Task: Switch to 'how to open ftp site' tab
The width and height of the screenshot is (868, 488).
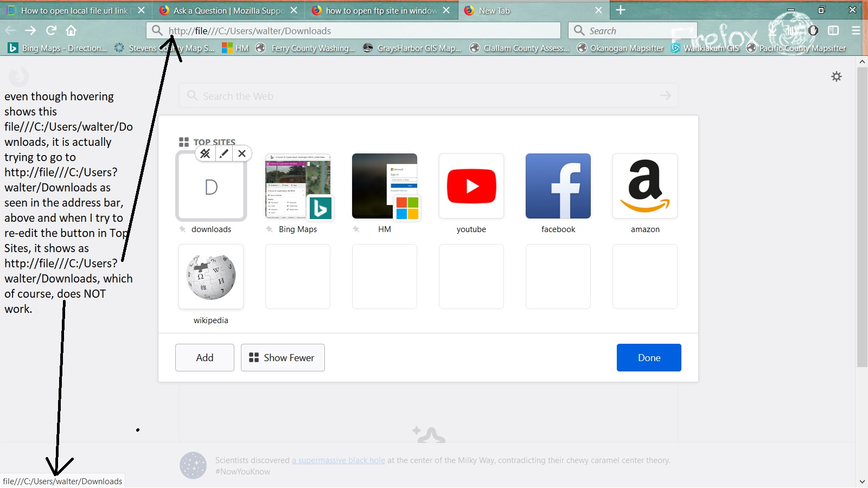Action: [381, 10]
